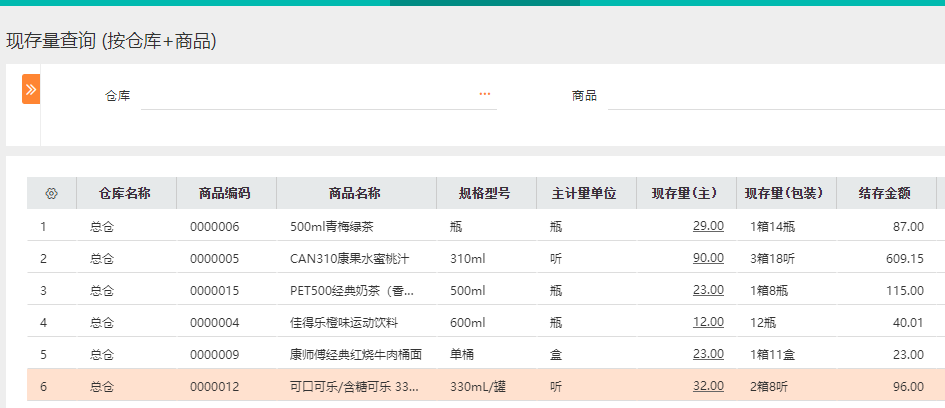Select product name 康师傅经典红烧牛肉桶面
Viewport: 945px width, 408px height.
pos(356,355)
